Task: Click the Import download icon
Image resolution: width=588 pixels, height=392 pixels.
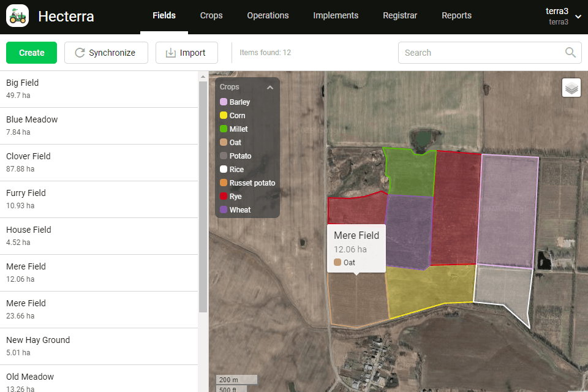Action: 170,53
